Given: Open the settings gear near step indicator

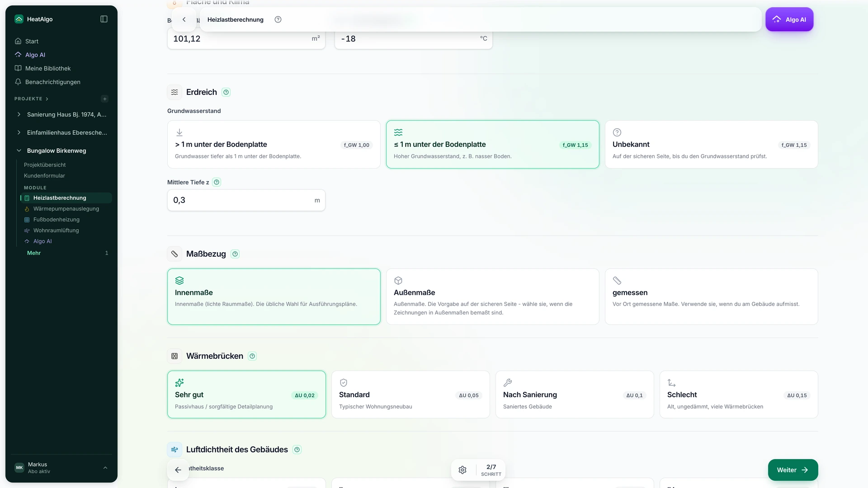Looking at the screenshot, I should (462, 470).
